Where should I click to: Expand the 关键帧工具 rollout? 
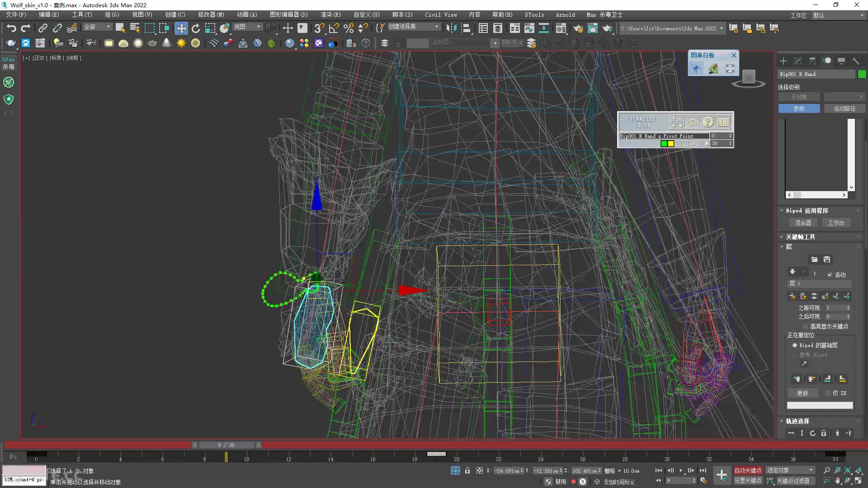[x=800, y=237]
